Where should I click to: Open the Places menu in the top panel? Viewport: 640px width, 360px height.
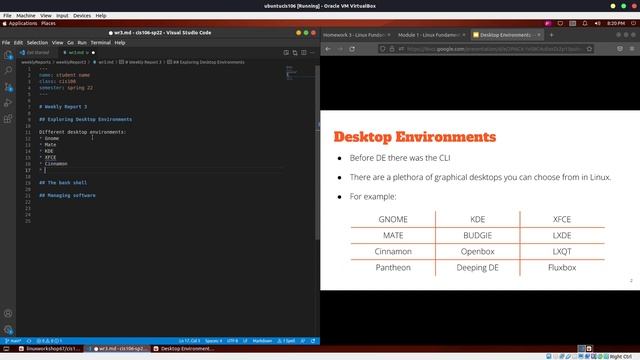[48, 24]
